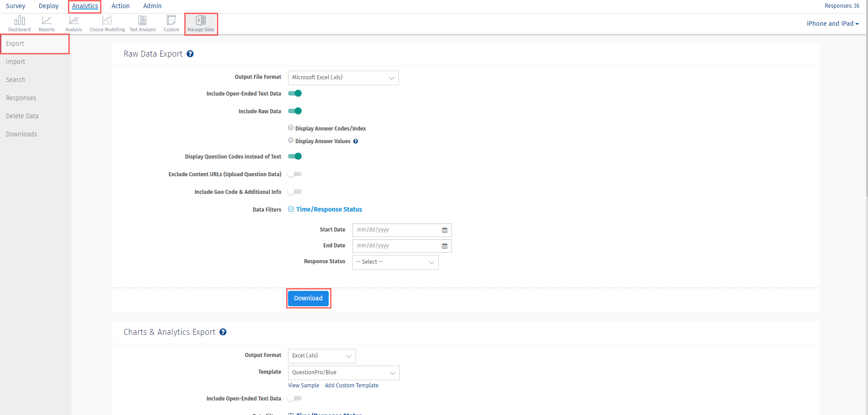Open the Output File Format dropdown
The height and width of the screenshot is (415, 868).
click(x=343, y=77)
